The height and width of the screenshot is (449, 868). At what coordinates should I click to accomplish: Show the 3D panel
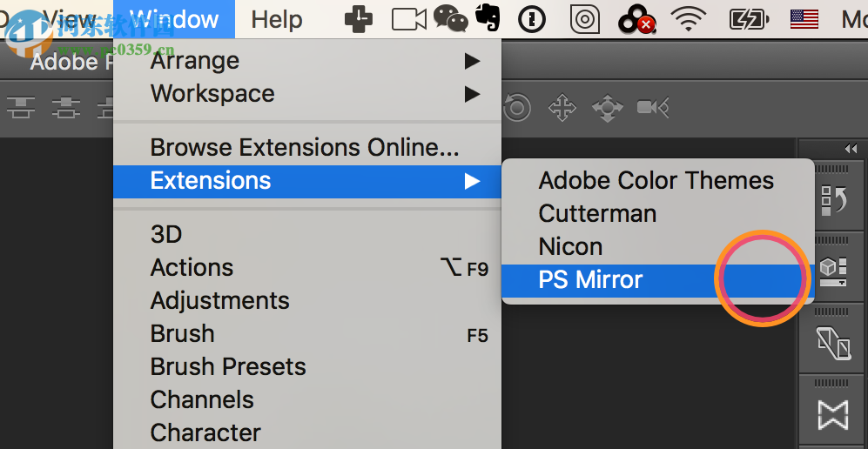(307, 234)
